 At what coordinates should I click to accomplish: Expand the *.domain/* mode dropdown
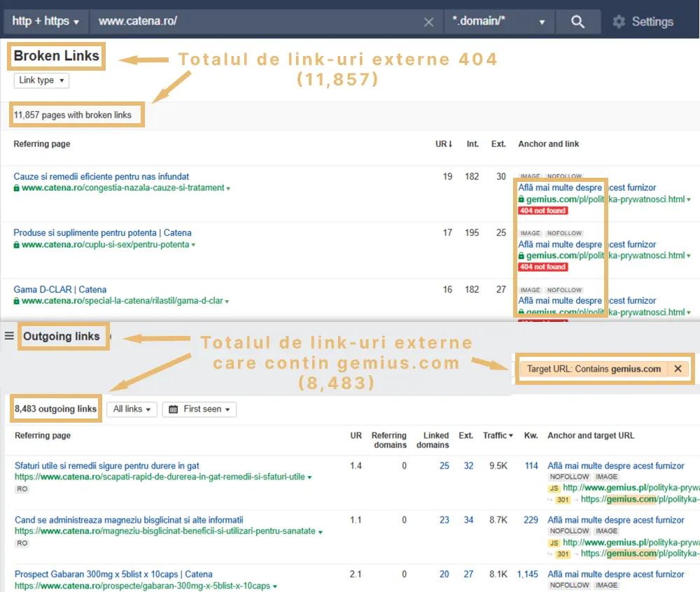(x=498, y=22)
